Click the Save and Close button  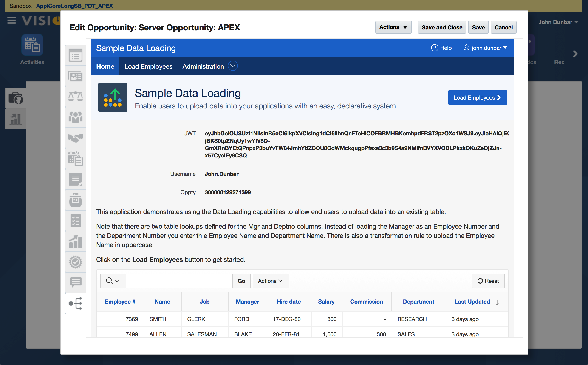[x=442, y=27]
